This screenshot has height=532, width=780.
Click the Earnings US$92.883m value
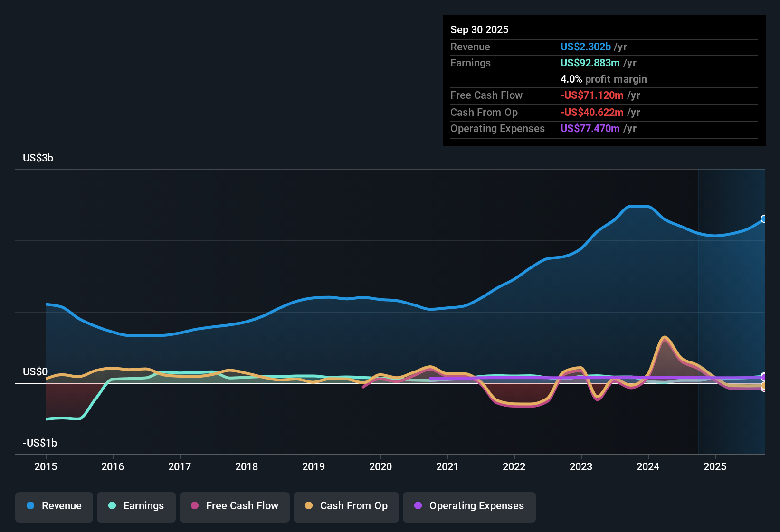pyautogui.click(x=590, y=63)
